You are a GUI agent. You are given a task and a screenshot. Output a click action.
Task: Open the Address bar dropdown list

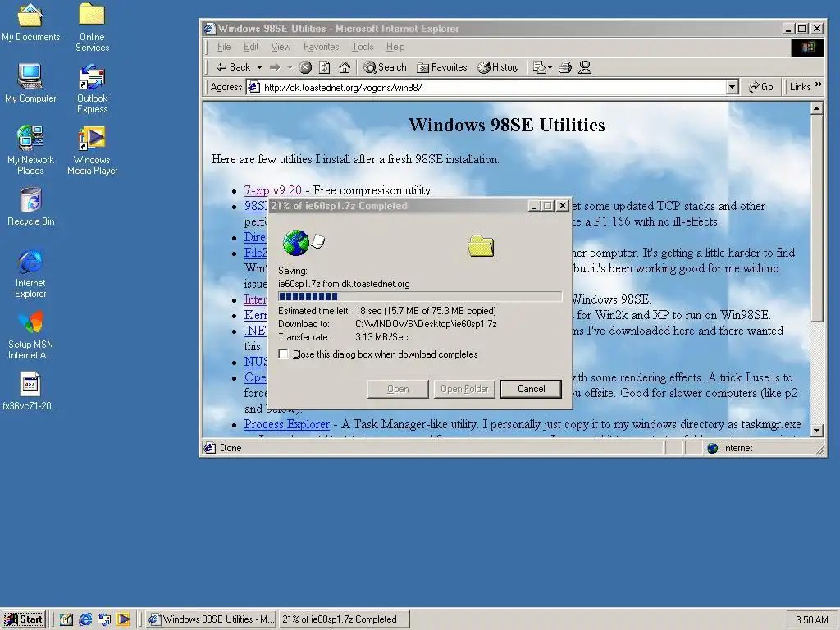tap(733, 87)
